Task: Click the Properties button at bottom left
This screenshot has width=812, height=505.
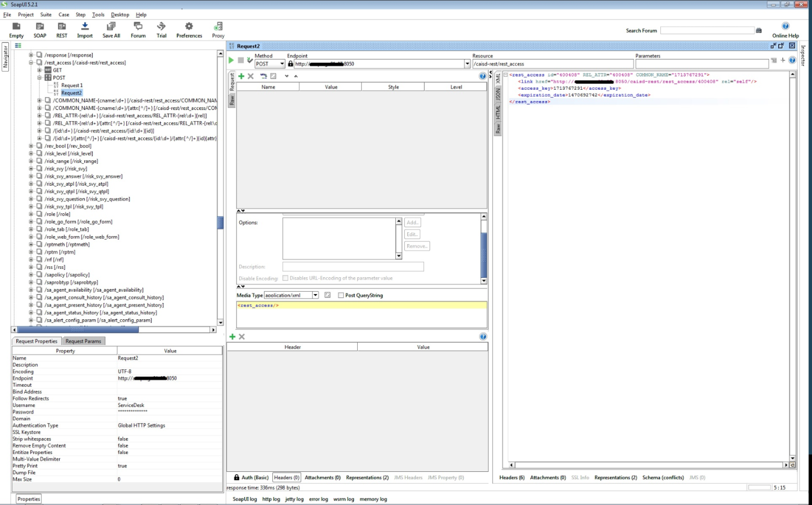Action: coord(29,499)
